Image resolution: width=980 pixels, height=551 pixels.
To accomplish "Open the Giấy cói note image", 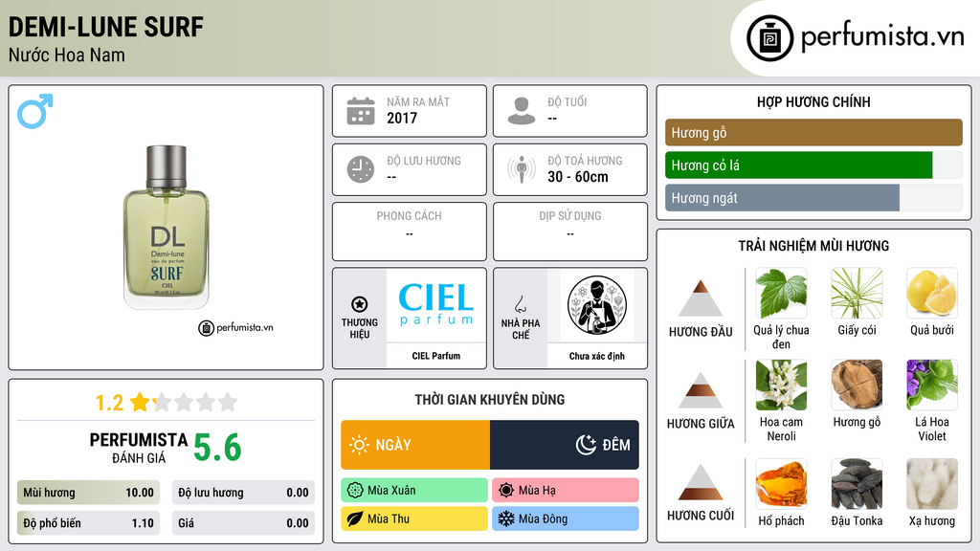I will [x=857, y=294].
